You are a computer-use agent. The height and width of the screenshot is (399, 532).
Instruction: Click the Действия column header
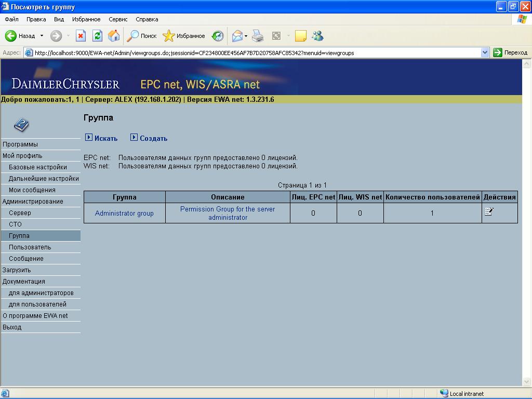[500, 197]
